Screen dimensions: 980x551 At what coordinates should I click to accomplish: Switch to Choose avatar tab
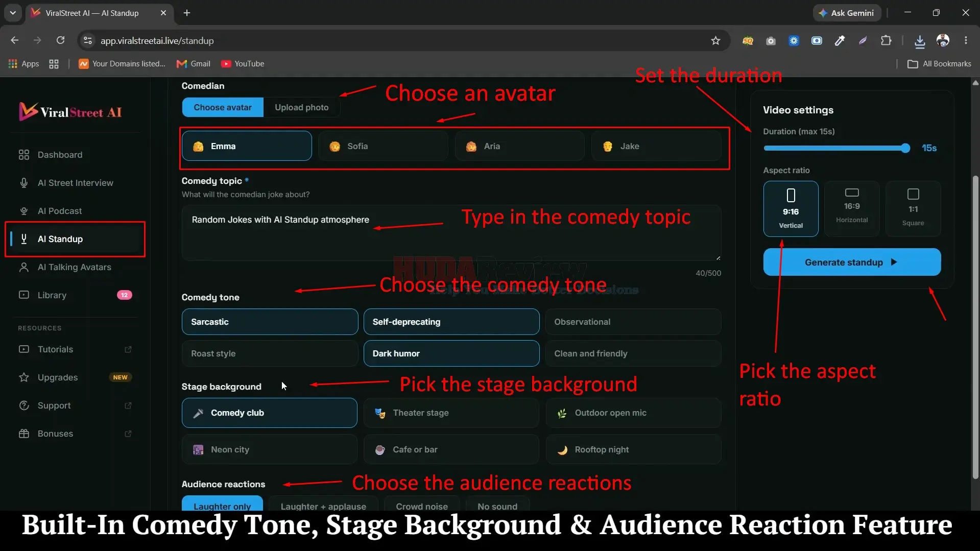[x=223, y=107]
